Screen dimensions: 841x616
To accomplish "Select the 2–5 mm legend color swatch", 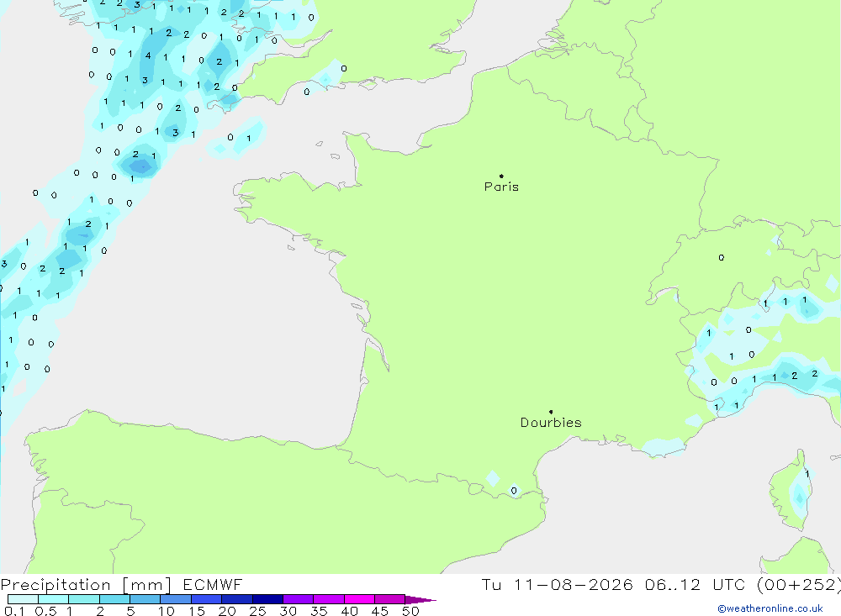I will (114, 599).
